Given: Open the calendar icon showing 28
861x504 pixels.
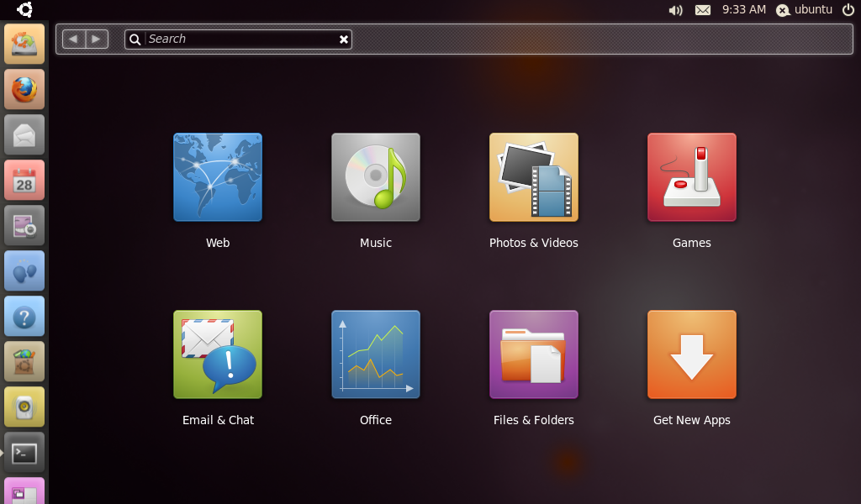Looking at the screenshot, I should point(24,181).
